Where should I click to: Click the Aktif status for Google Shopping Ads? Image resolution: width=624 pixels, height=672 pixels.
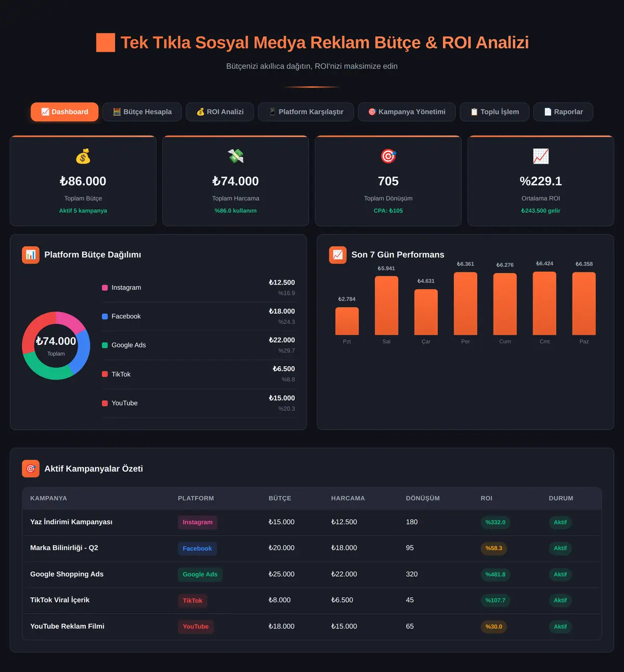[x=560, y=574]
